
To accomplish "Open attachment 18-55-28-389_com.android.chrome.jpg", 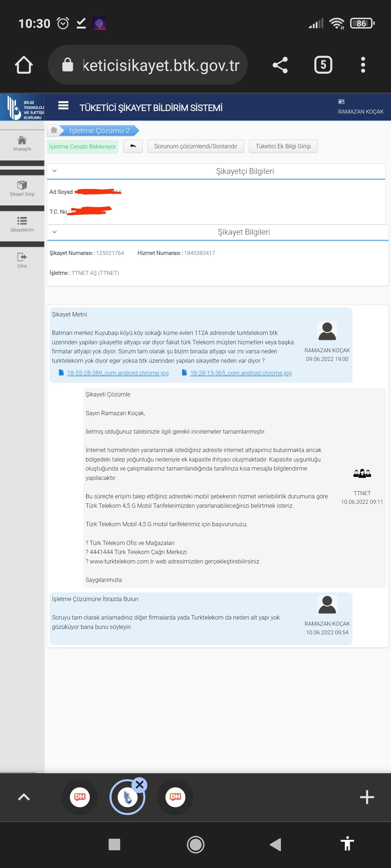I will coord(118,373).
